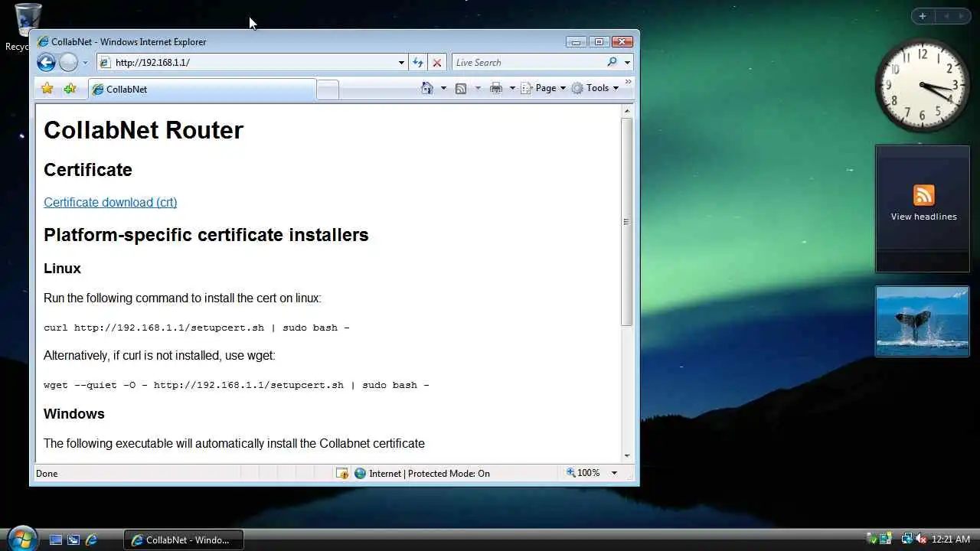This screenshot has width=980, height=551.
Task: Open the Windows Start orb
Action: pos(21,538)
